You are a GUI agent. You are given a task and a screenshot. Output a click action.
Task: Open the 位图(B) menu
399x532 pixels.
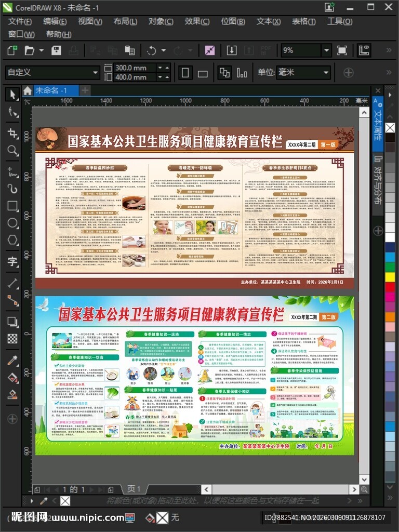[x=233, y=21]
